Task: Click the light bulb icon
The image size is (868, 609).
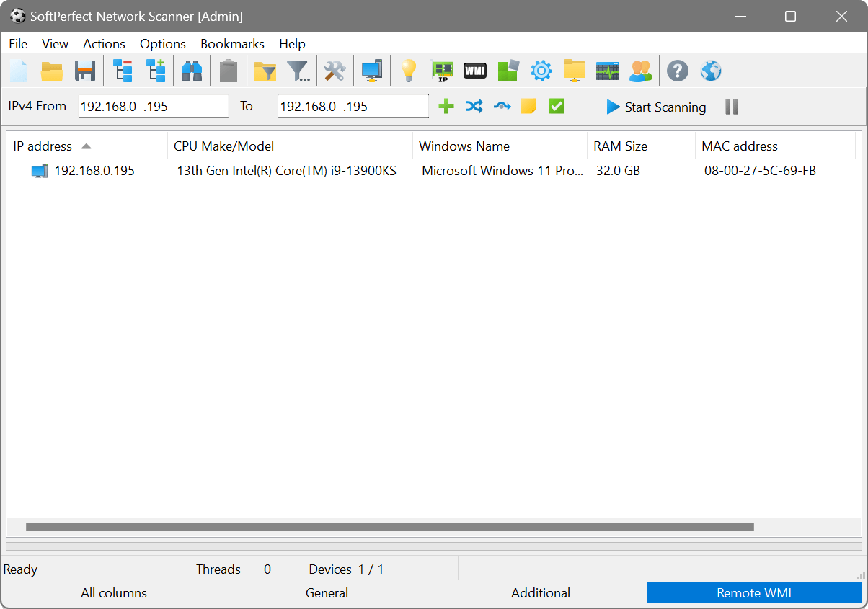Action: [409, 71]
